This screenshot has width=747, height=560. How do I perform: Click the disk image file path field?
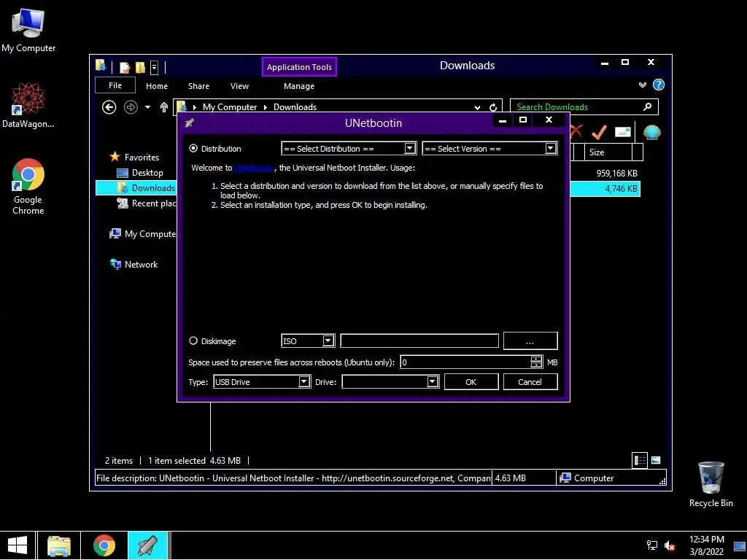point(419,341)
